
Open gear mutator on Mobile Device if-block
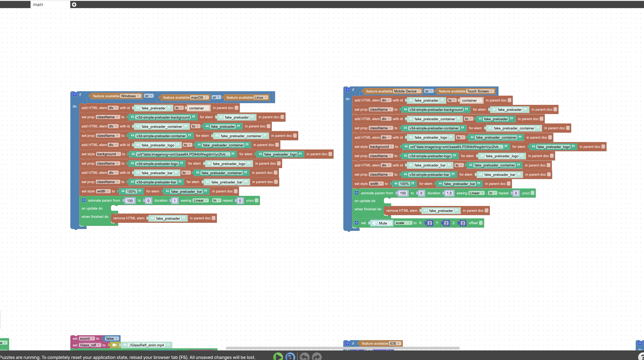347,90
